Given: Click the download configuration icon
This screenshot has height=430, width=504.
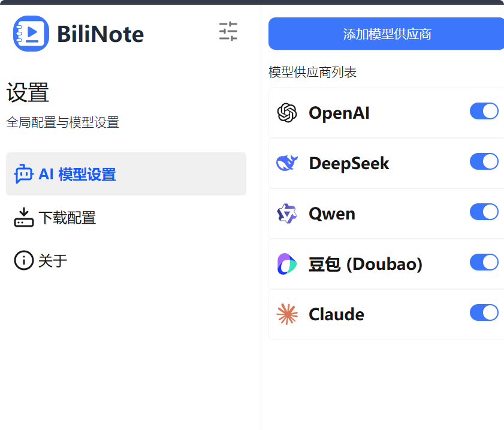Looking at the screenshot, I should coord(23,217).
